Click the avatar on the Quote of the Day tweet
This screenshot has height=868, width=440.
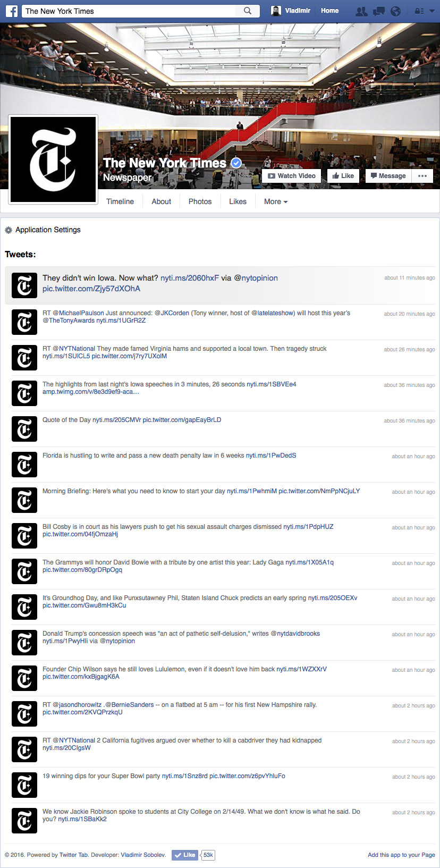24,428
